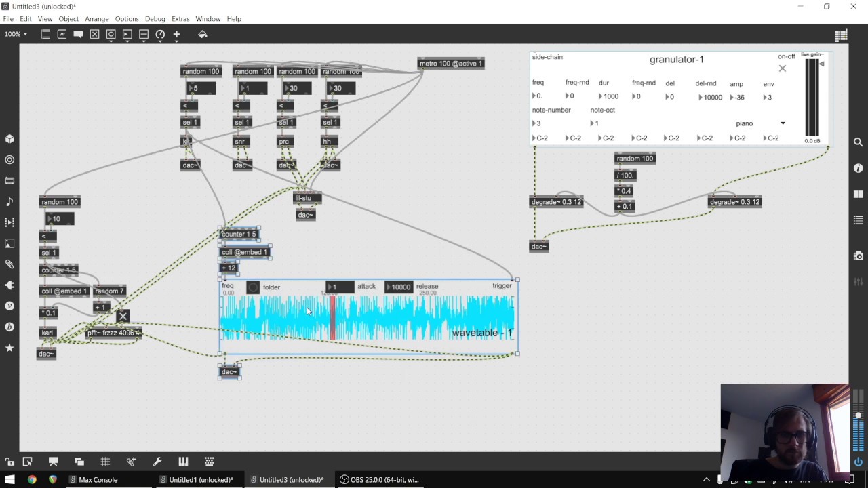Open the paperclip snippets sidebar icon
Screen dimensions: 868x488
[9, 264]
